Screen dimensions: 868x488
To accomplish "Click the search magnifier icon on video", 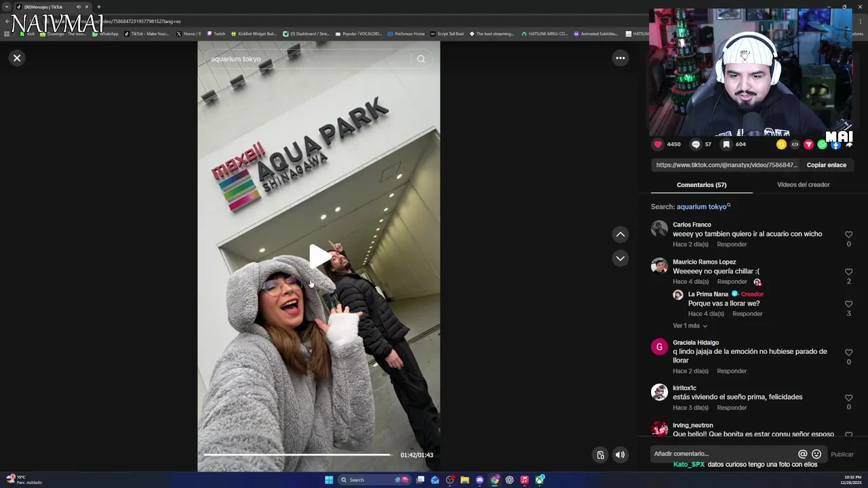I will (x=421, y=59).
